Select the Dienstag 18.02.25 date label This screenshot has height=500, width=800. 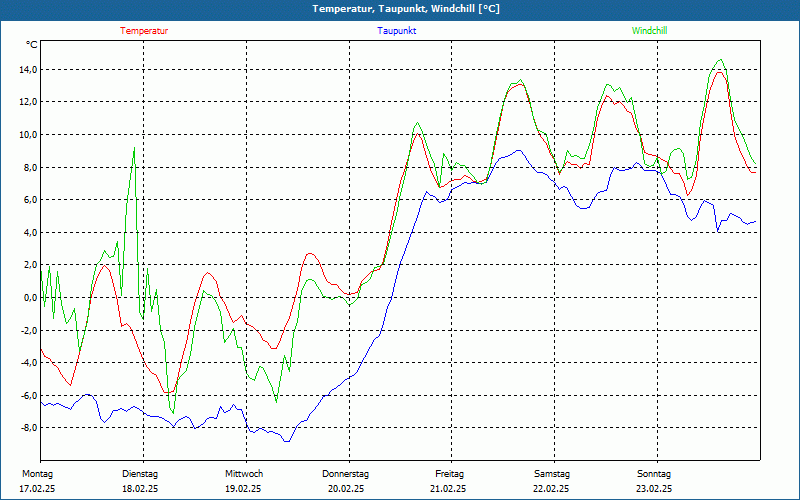(140, 481)
